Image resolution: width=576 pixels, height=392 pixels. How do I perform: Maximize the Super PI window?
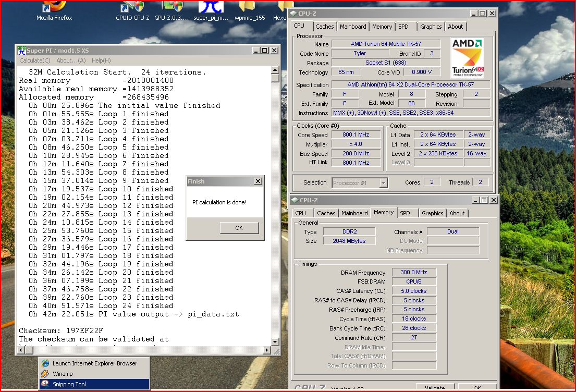(x=265, y=51)
